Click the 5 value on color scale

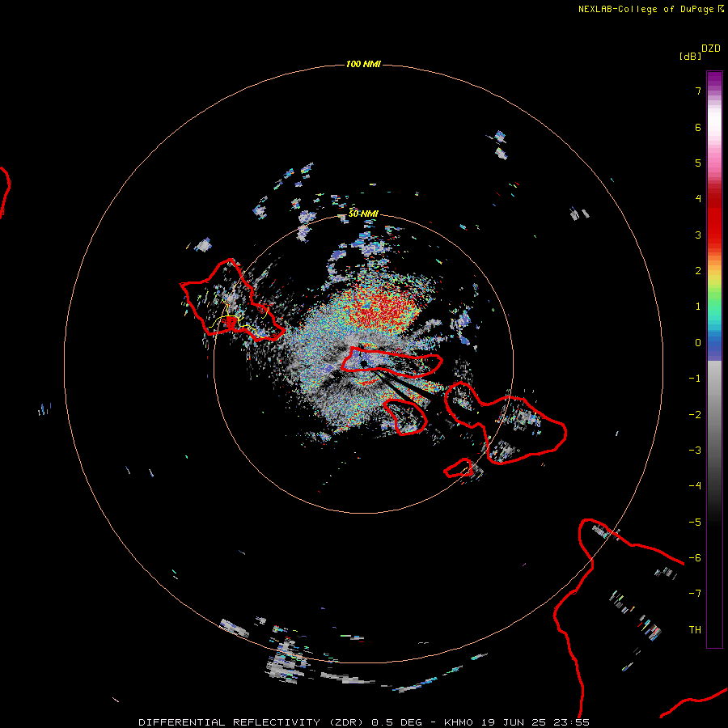pos(698,163)
